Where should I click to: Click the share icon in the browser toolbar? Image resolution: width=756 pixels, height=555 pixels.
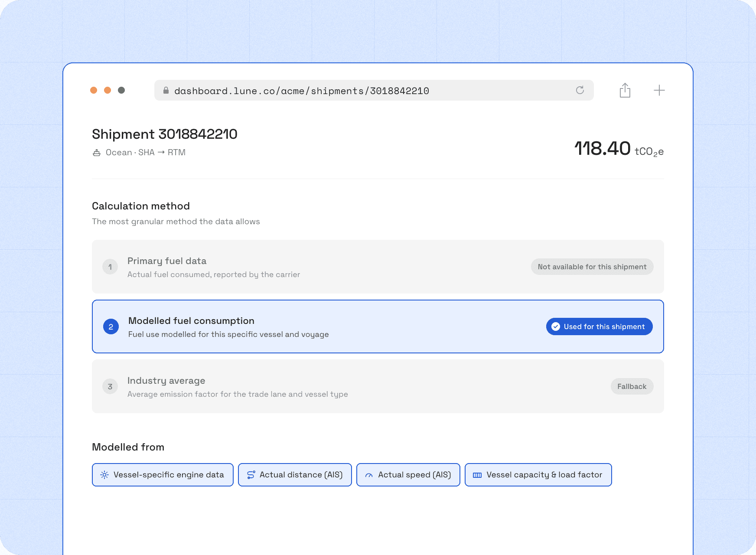tap(625, 90)
